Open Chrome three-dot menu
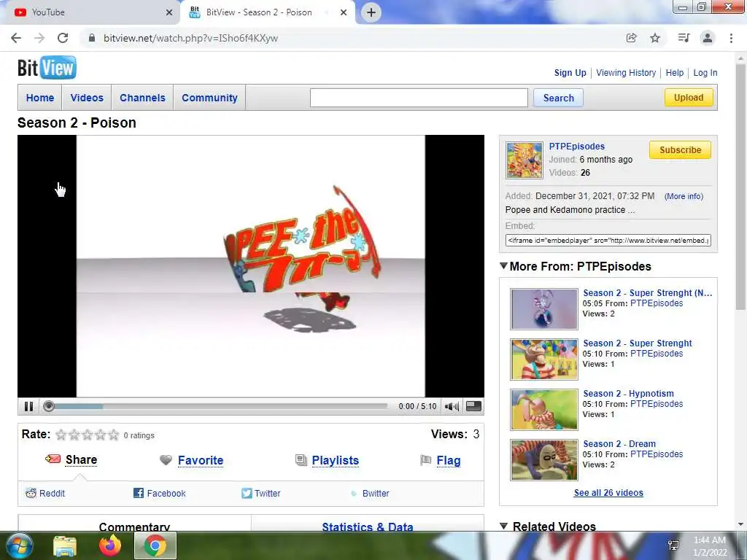This screenshot has height=560, width=747. click(x=731, y=38)
